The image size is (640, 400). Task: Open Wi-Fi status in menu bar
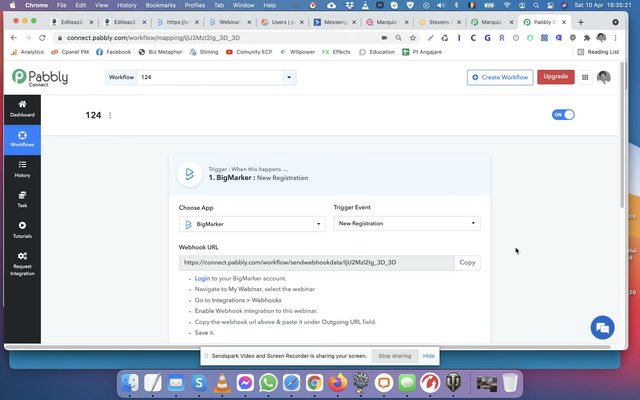pos(507,5)
